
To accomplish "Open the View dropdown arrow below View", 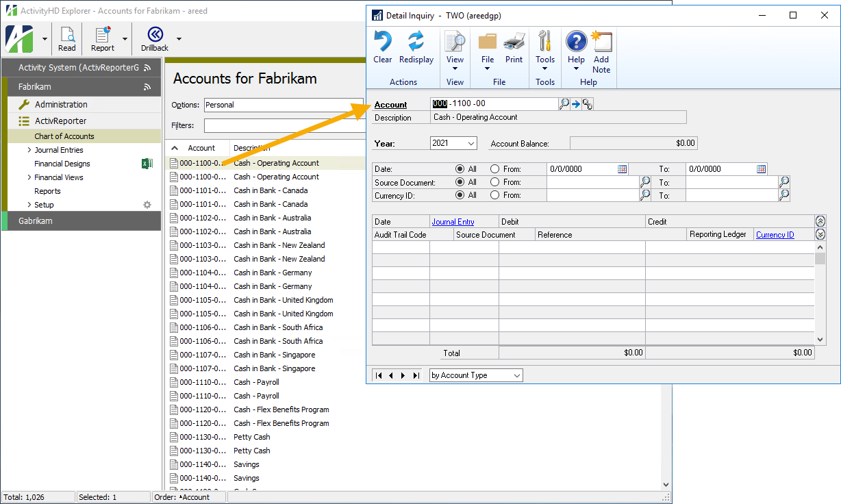I will [x=455, y=69].
